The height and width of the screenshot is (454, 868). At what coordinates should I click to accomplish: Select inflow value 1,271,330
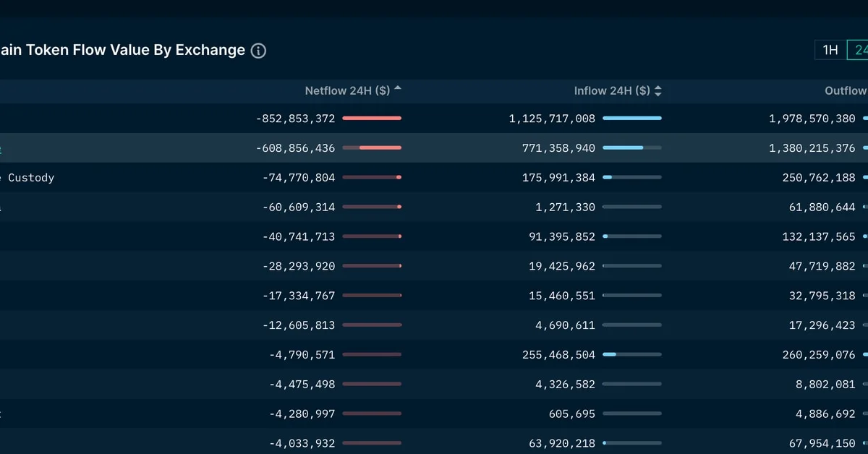point(565,207)
